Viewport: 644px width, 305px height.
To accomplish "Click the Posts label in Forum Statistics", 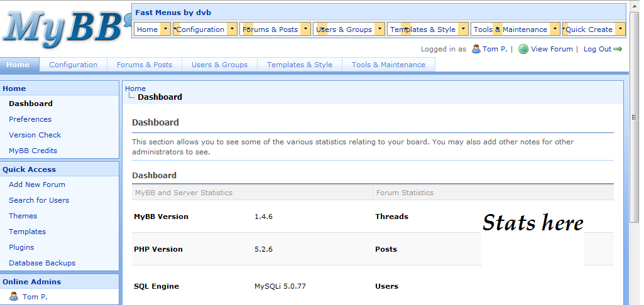I will (386, 249).
